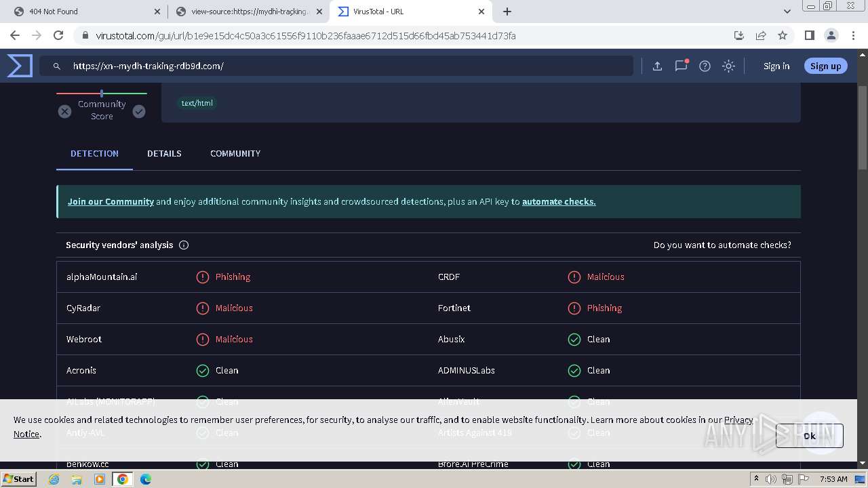Open the VirusTotal logo home icon
The height and width of the screenshot is (488, 868).
pyautogui.click(x=20, y=66)
